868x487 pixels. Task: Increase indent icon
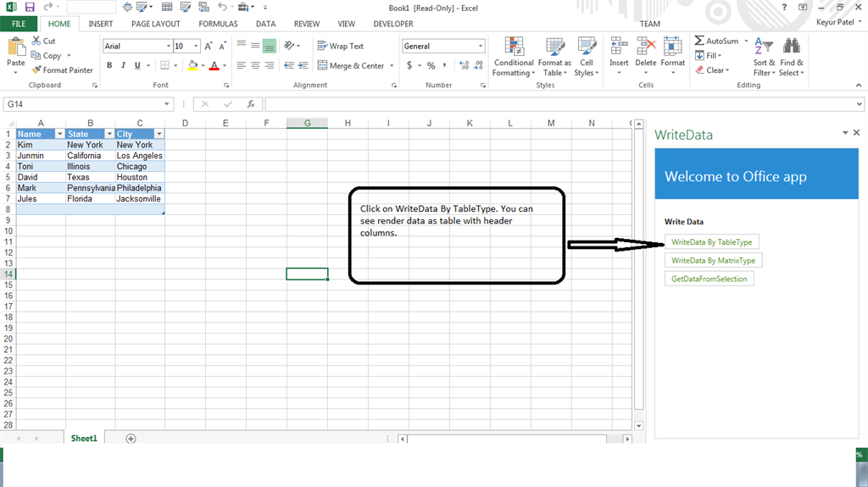[x=303, y=65]
